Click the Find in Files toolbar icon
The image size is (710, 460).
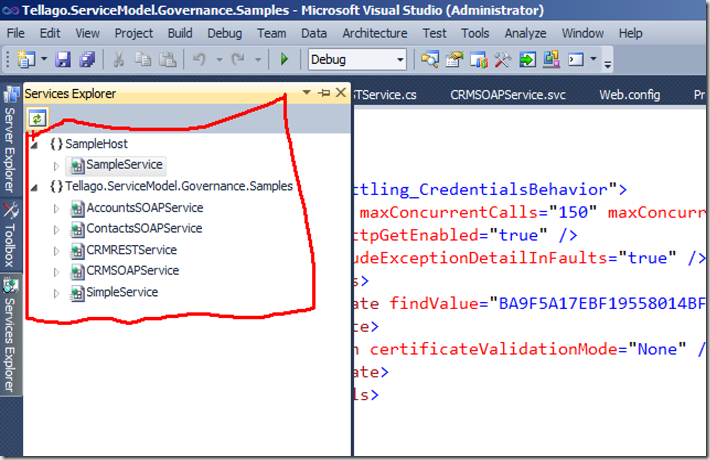[x=430, y=59]
